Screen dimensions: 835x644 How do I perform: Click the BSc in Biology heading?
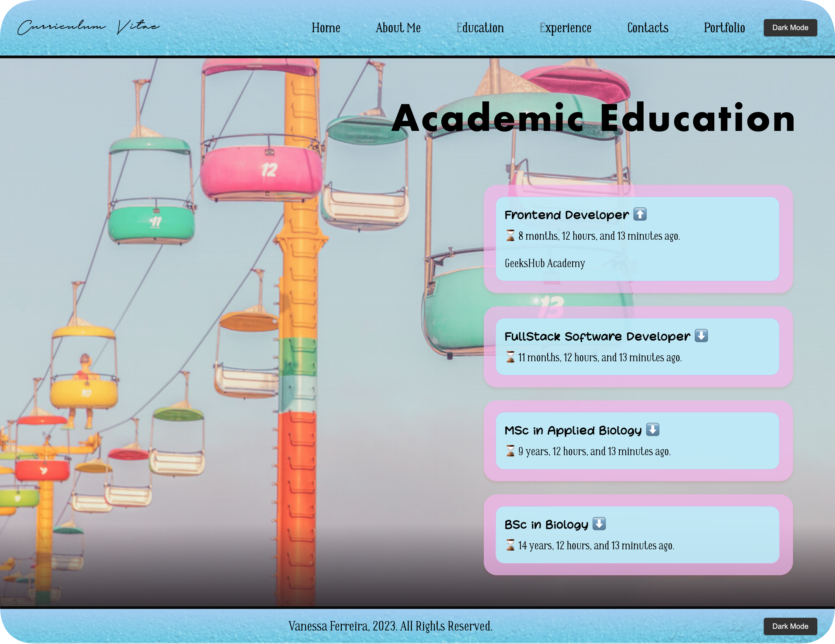point(546,525)
